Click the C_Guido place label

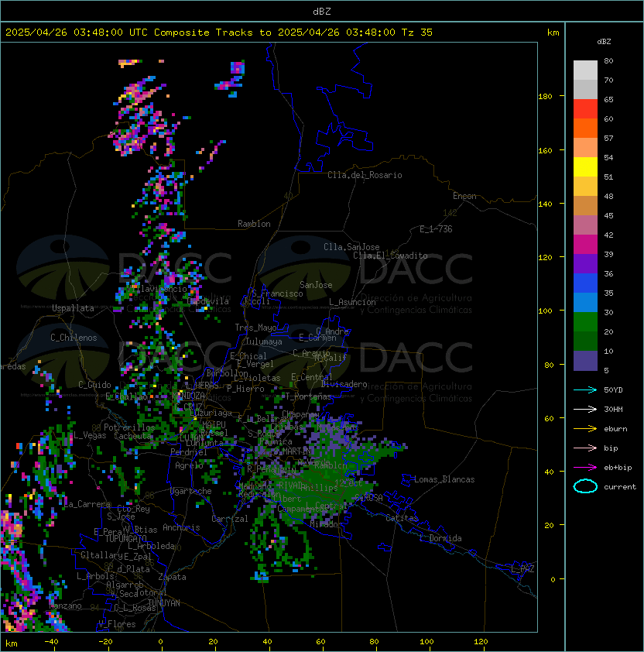(94, 385)
